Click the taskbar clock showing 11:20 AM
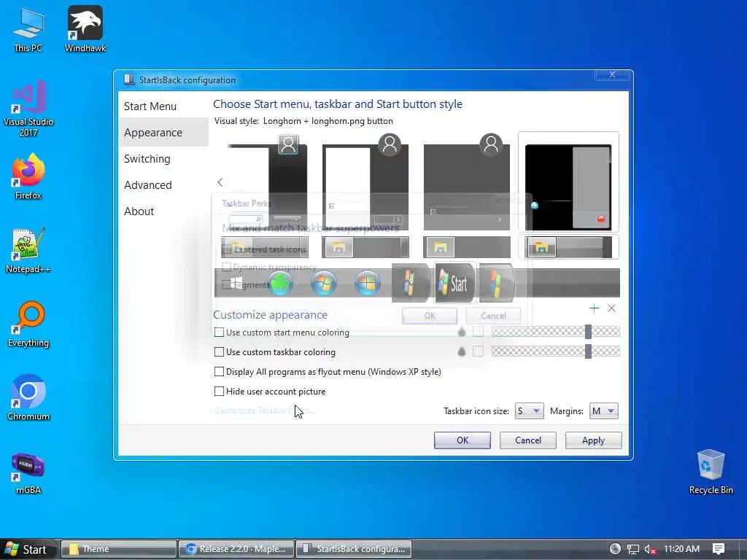747x560 pixels. pyautogui.click(x=681, y=549)
